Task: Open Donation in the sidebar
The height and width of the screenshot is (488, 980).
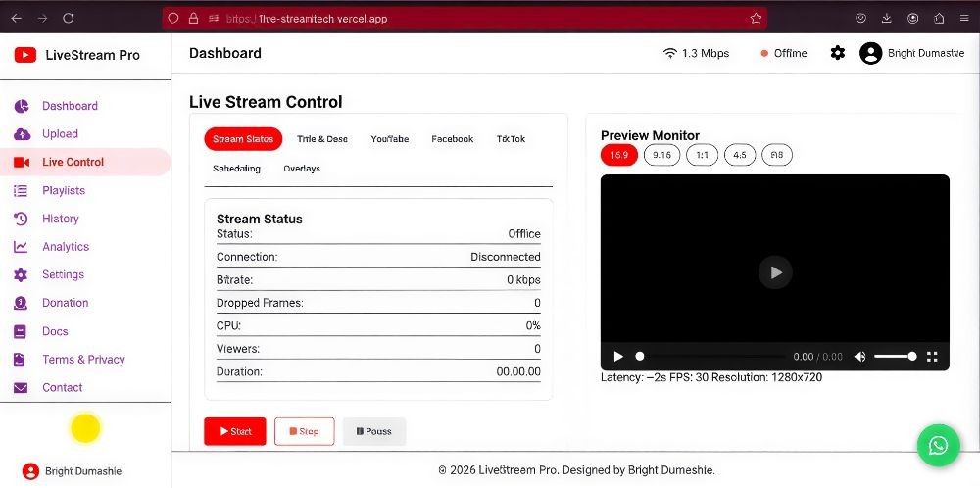Action: 65,303
